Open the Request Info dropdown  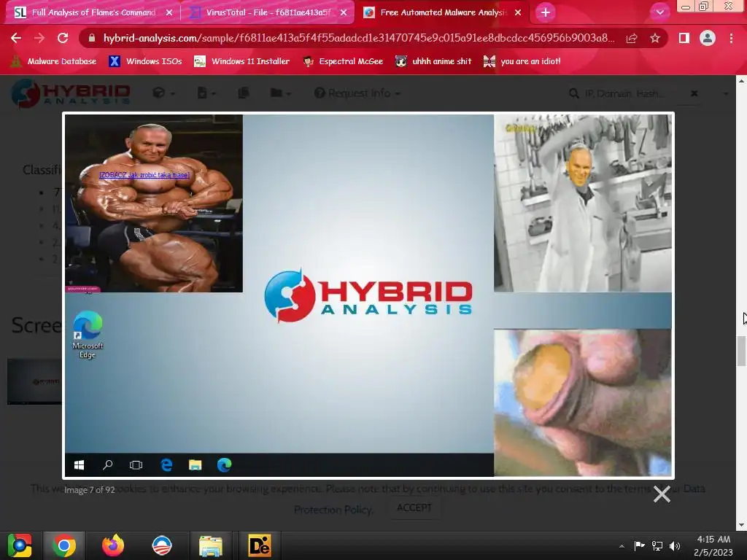click(357, 93)
